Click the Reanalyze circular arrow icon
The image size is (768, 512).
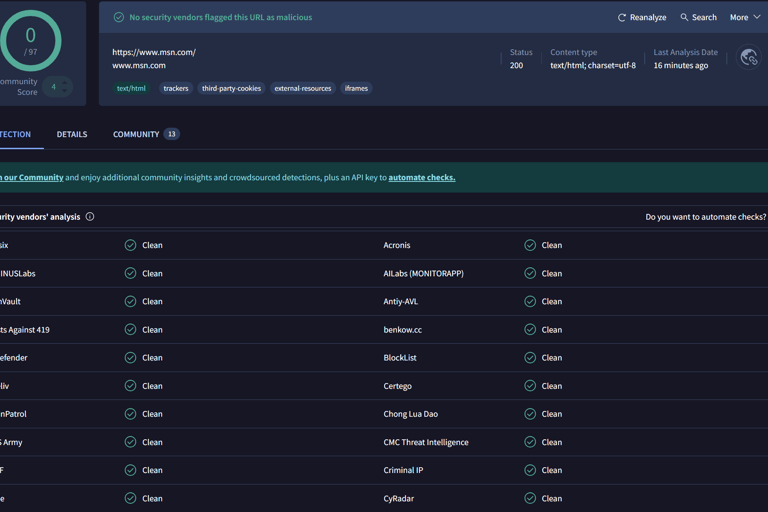(x=622, y=18)
